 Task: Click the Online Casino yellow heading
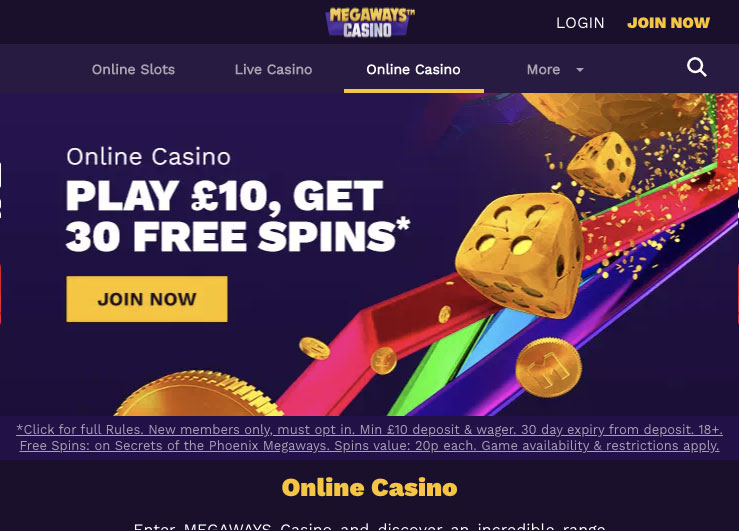(x=370, y=488)
